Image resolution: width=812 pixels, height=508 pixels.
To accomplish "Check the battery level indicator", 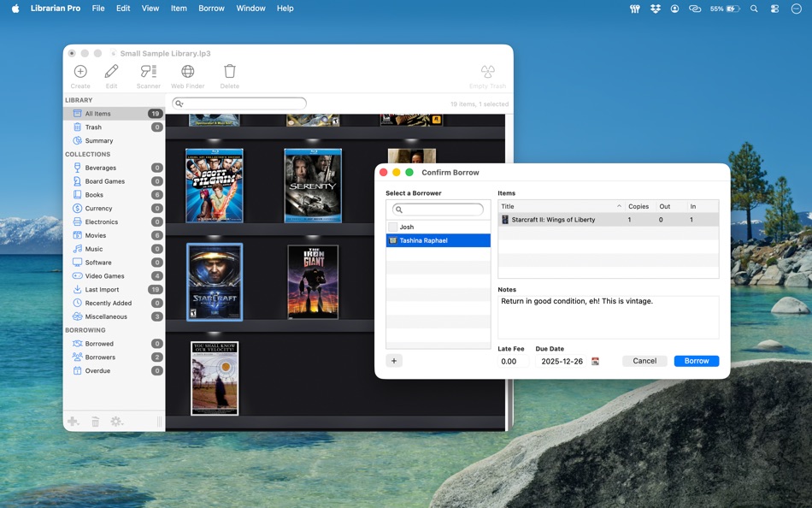I will coord(726,8).
